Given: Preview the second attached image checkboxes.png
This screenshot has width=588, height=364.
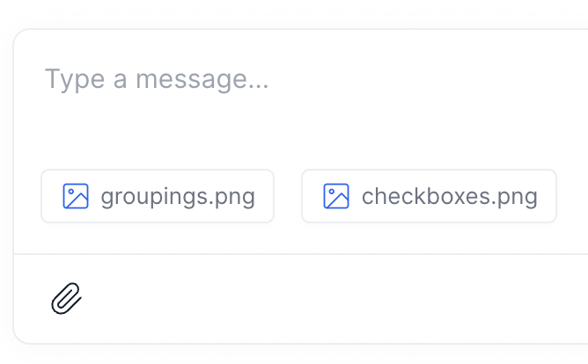Looking at the screenshot, I should tap(429, 196).
